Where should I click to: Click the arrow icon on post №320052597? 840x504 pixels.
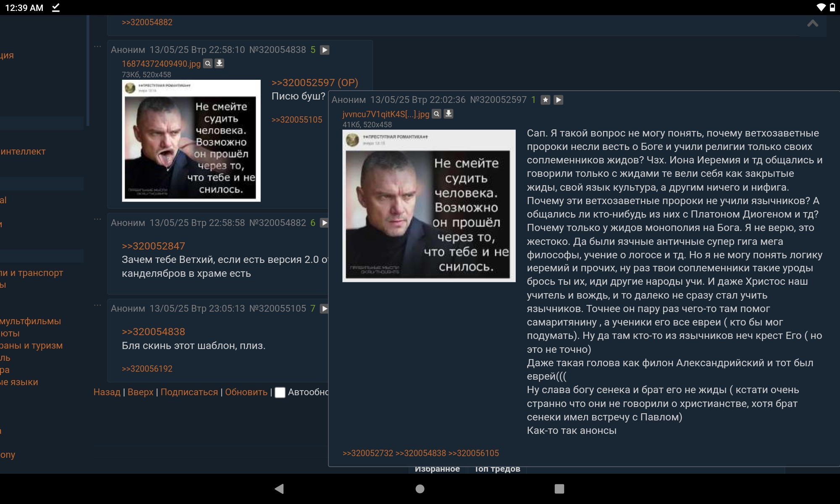pos(558,100)
